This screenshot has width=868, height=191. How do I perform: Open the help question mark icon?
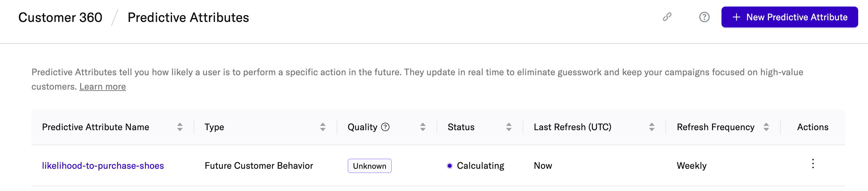704,17
